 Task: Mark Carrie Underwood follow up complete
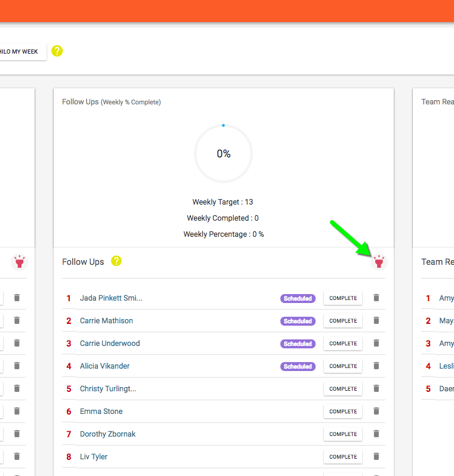tap(343, 344)
